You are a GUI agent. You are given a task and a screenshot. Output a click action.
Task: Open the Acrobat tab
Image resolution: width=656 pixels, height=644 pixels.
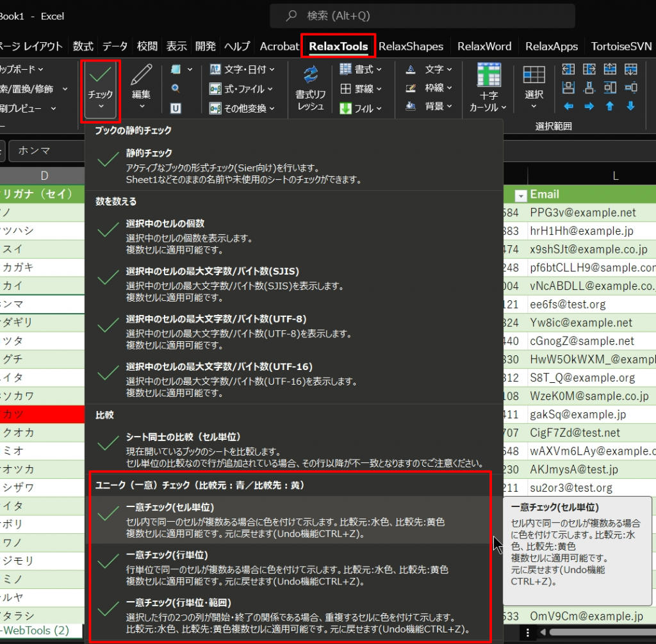click(279, 46)
